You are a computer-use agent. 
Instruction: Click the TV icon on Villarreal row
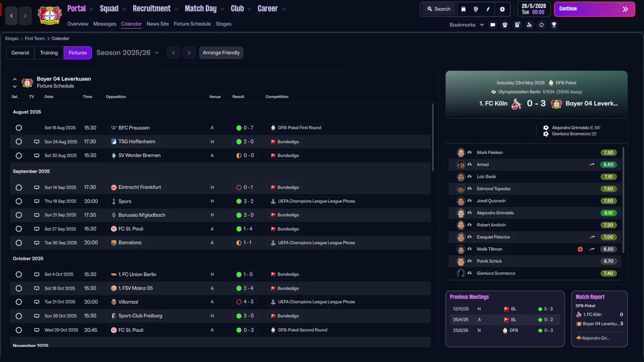[x=36, y=302]
